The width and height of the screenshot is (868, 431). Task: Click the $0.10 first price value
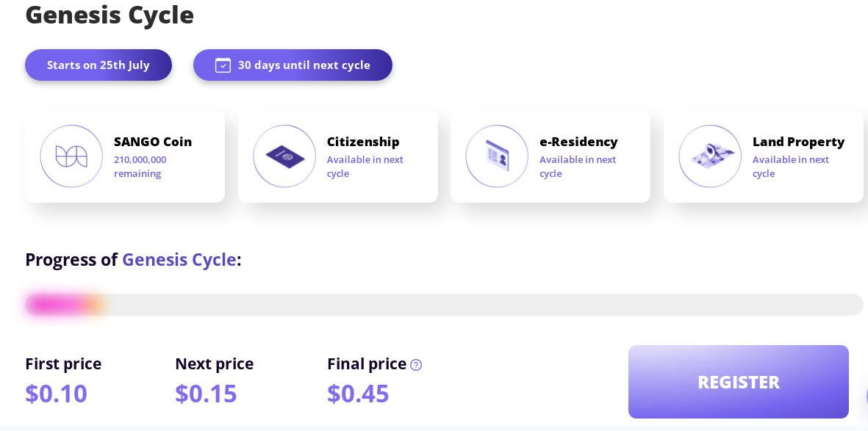pos(56,394)
